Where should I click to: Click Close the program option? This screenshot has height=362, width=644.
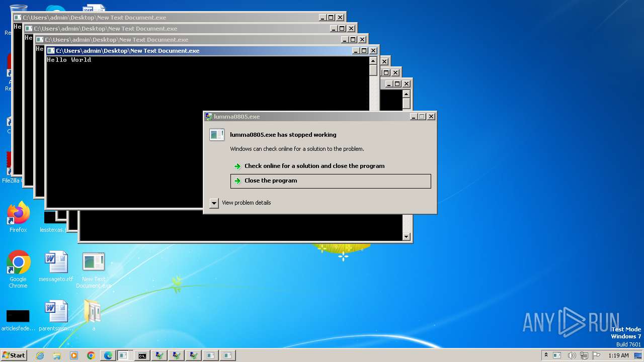pyautogui.click(x=331, y=181)
